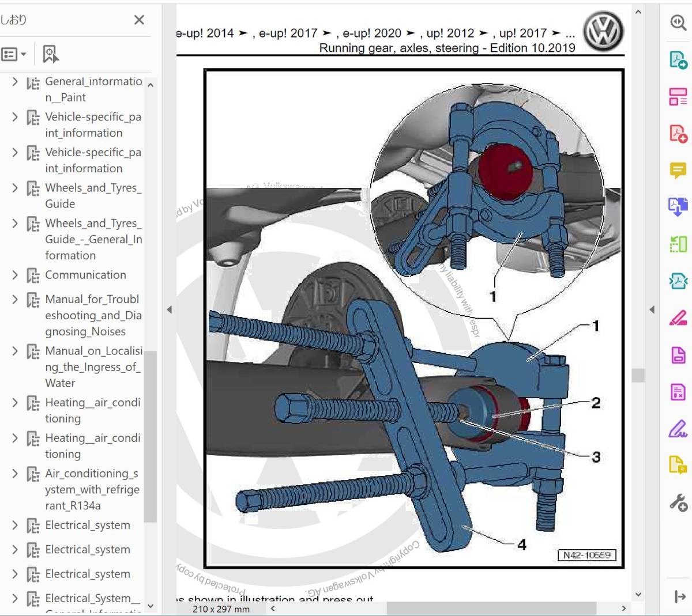Open Manual_on_Localising_the_Ingress_of_Water bookmark
This screenshot has width=692, height=616.
click(93, 366)
